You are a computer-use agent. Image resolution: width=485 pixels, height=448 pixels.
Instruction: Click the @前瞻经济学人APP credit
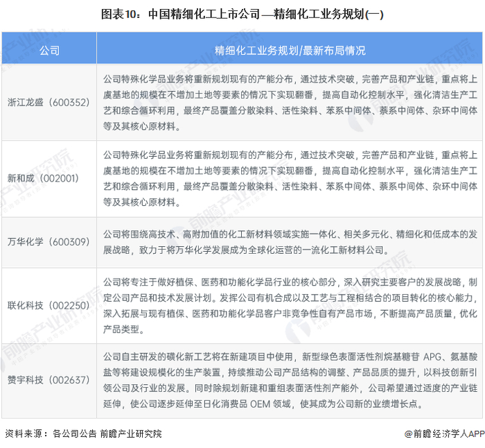(445, 433)
